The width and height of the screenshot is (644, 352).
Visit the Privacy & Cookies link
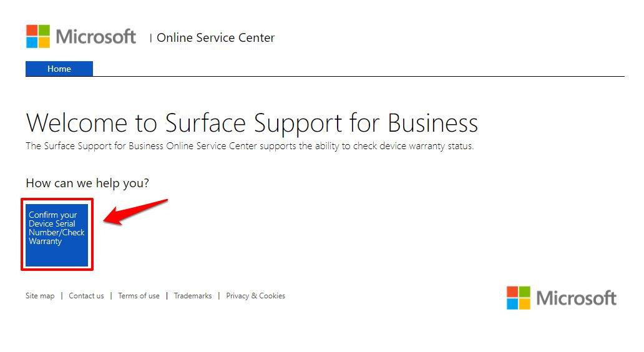pyautogui.click(x=255, y=296)
